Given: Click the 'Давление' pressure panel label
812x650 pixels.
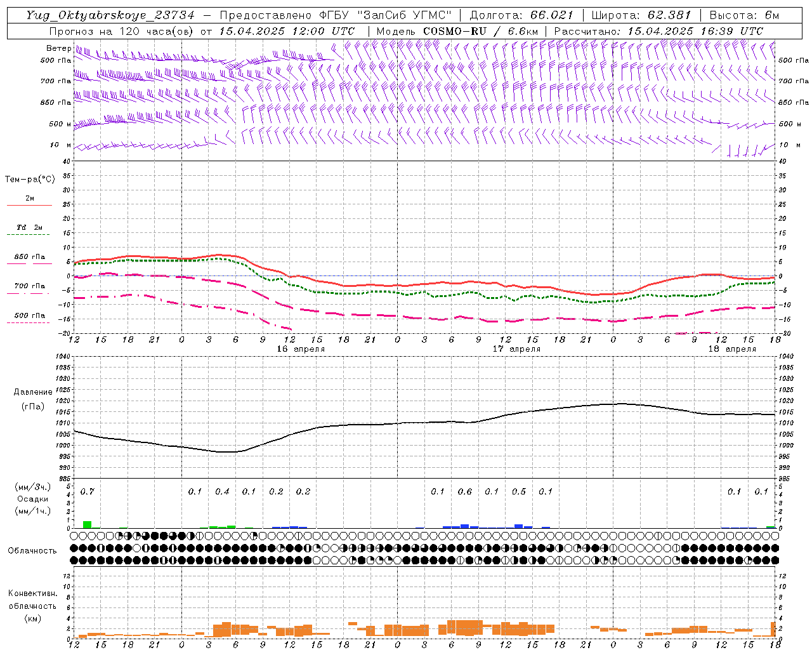Looking at the screenshot, I should pyautogui.click(x=33, y=392).
